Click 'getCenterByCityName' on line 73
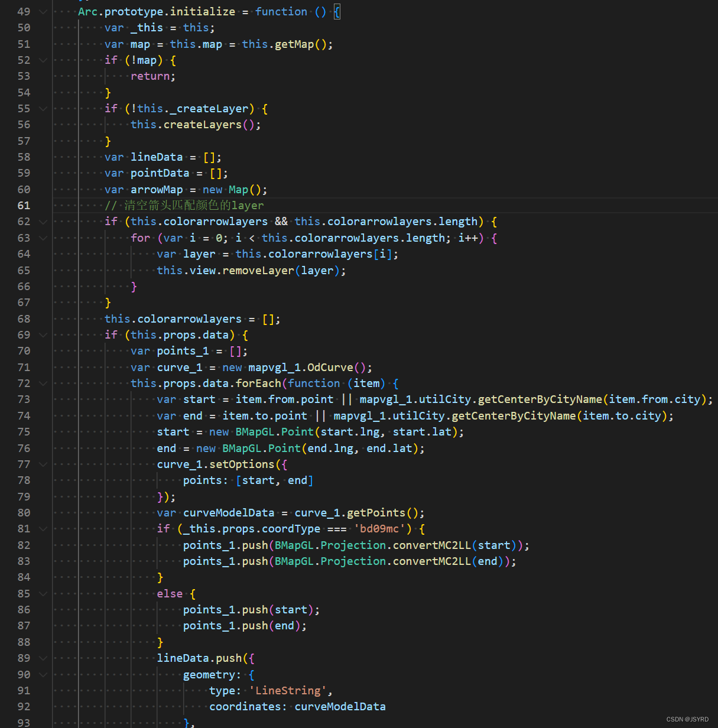Viewport: 718px width, 728px height. 540,399
